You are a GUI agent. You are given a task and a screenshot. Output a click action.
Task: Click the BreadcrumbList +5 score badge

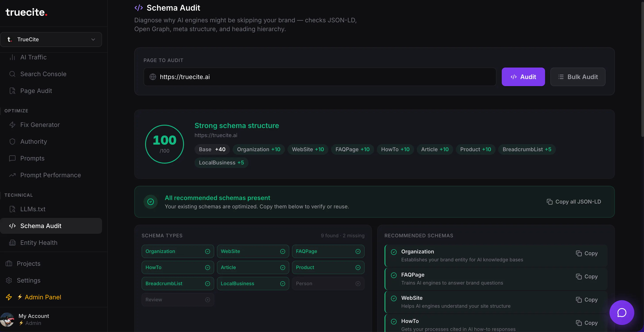coord(527,149)
